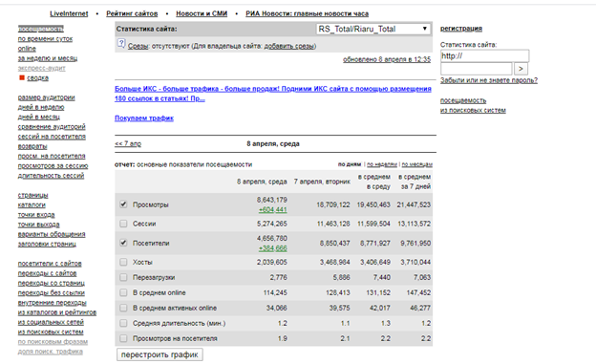Image resolution: width=596 pixels, height=364 pixels.
Task: Check the В среднем online checkbox
Action: (123, 292)
